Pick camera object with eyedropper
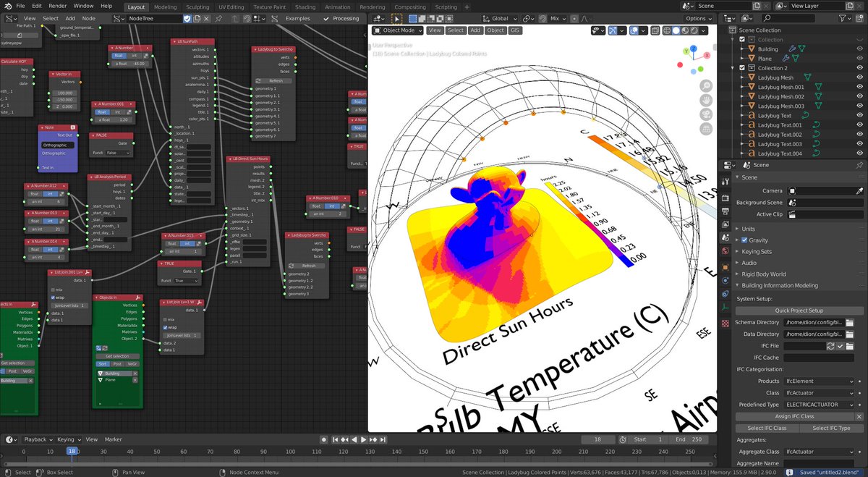 pos(859,190)
